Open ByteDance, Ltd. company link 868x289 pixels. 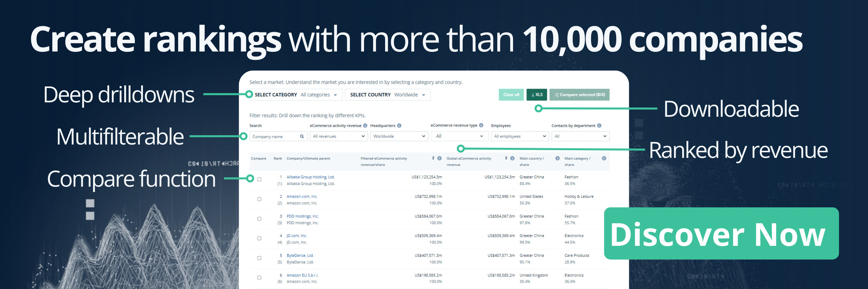300,256
